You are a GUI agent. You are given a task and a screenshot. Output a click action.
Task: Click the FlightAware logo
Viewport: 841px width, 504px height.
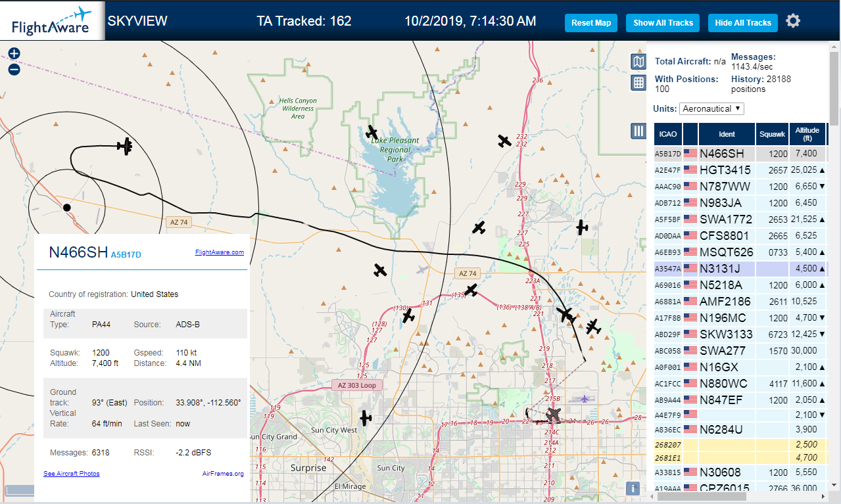tap(51, 21)
